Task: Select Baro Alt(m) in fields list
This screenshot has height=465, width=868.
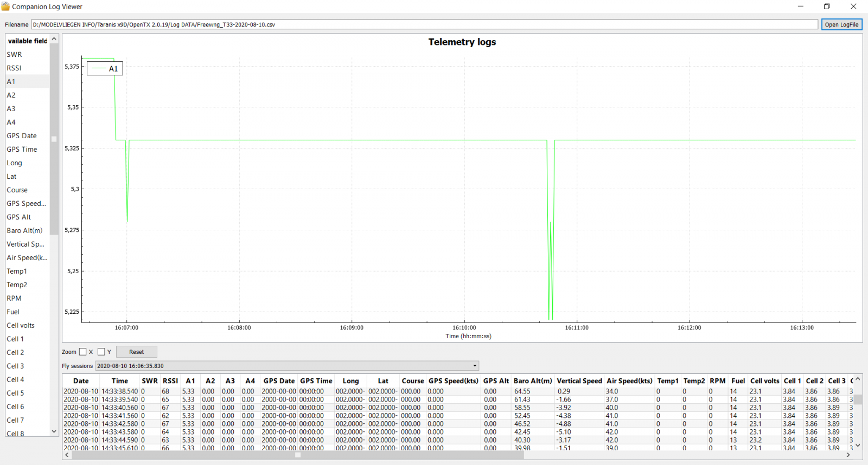Action: pos(27,230)
